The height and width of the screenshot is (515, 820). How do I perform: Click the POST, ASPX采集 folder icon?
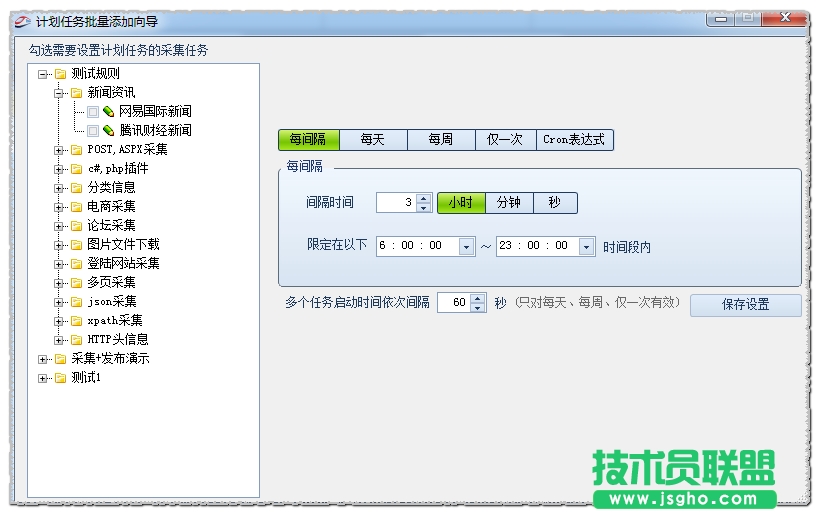(77, 150)
